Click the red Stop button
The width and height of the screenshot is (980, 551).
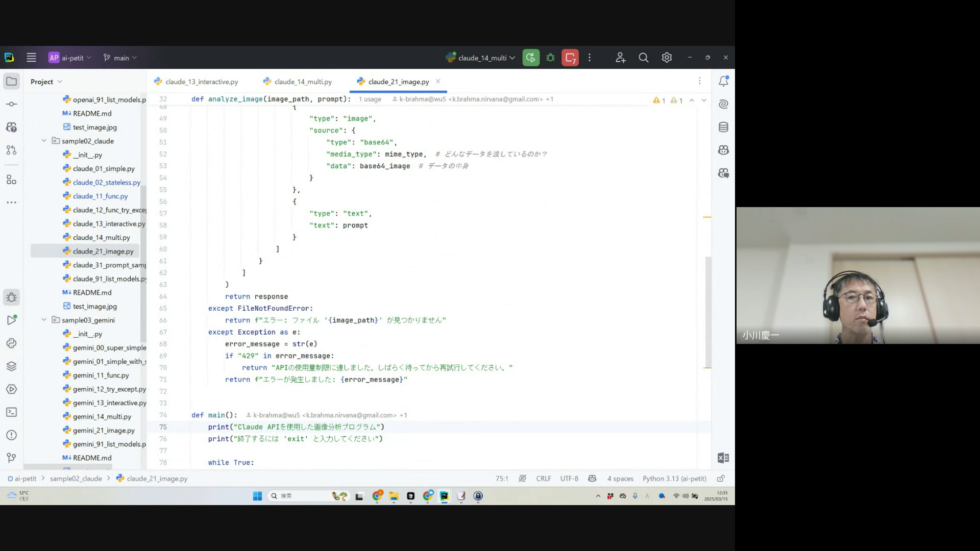(570, 58)
